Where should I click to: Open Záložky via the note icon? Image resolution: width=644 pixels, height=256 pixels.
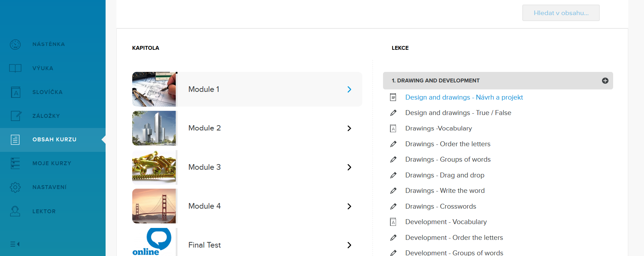click(16, 116)
